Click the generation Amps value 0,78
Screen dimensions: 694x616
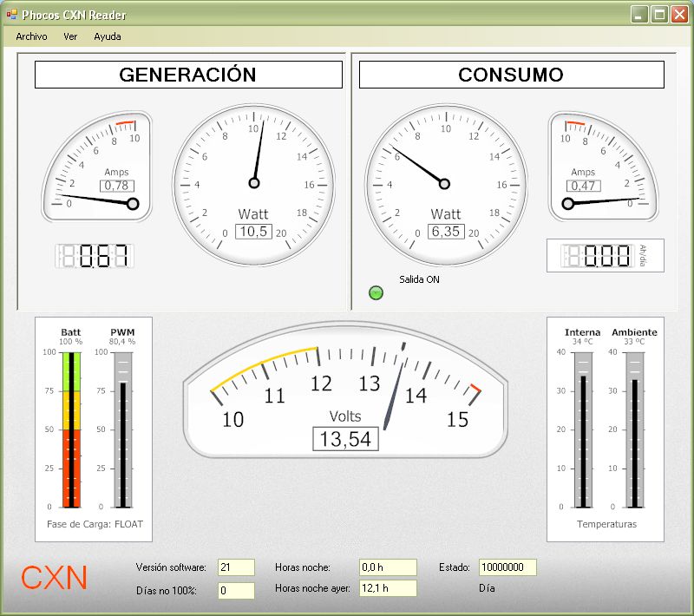pos(117,186)
